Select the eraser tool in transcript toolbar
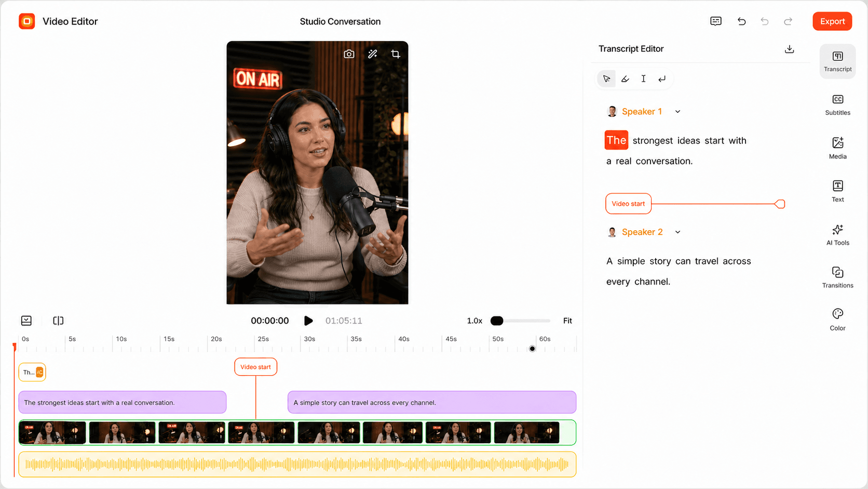Viewport: 868px width, 489px height. tap(625, 79)
